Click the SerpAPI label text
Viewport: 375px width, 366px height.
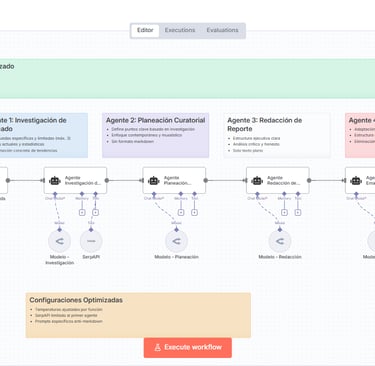point(91,257)
